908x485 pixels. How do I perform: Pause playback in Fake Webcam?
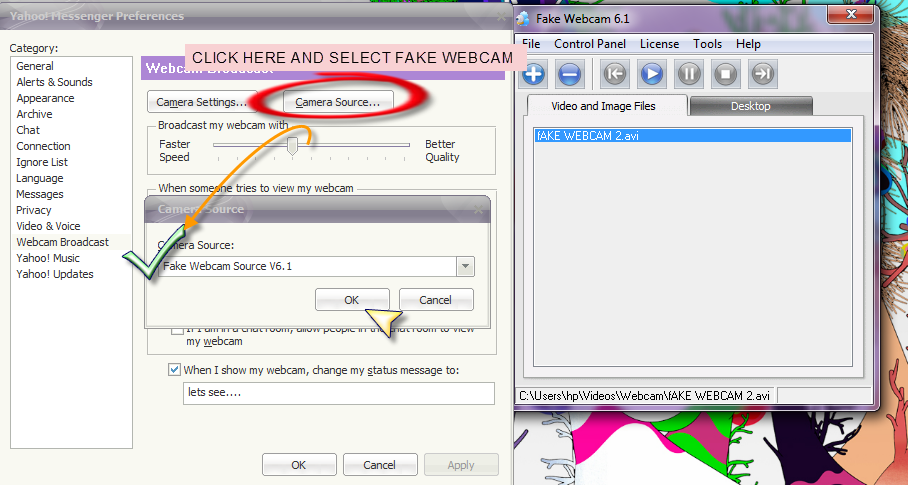(689, 74)
